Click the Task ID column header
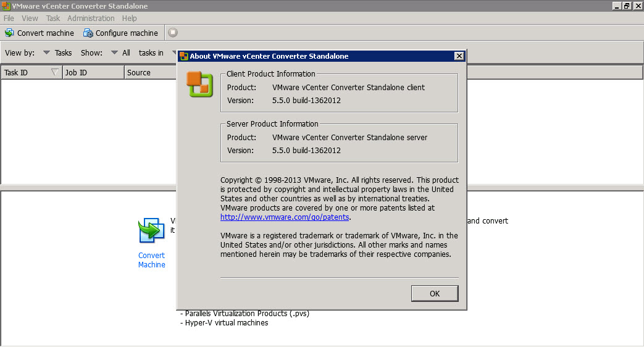Screen dimensions: 644x347 (31, 72)
